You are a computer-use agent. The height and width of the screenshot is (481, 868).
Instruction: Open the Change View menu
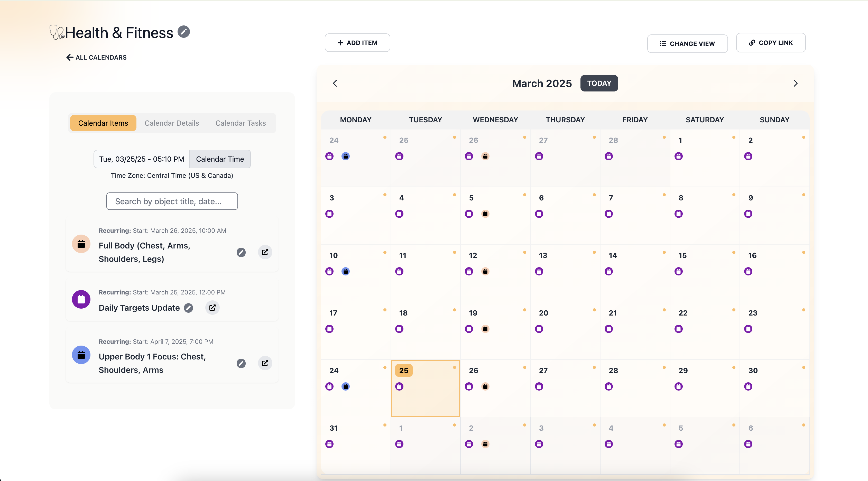pos(688,43)
